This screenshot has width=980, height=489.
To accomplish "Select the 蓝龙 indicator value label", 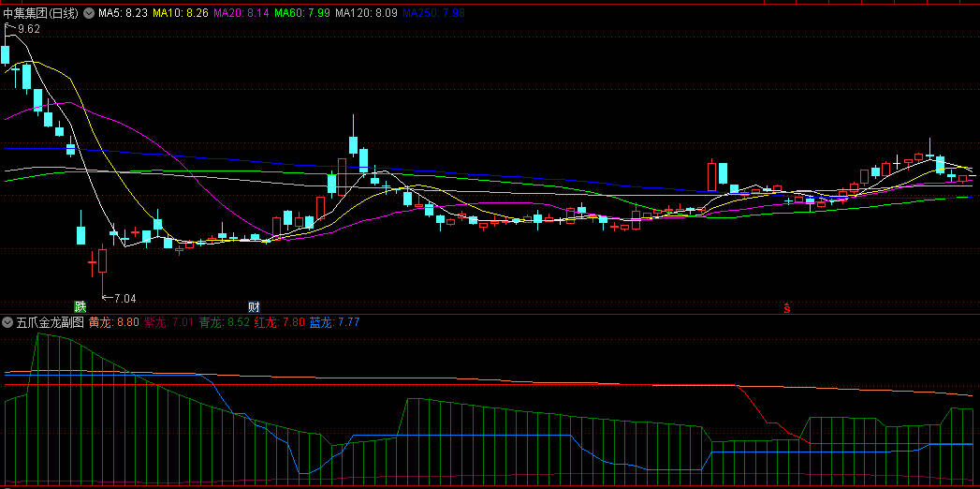I will click(334, 322).
